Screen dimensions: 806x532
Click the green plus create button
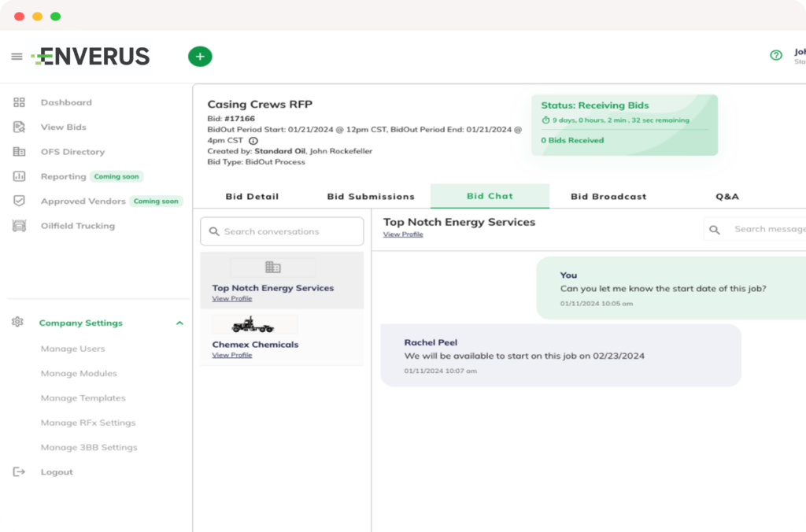coord(200,57)
